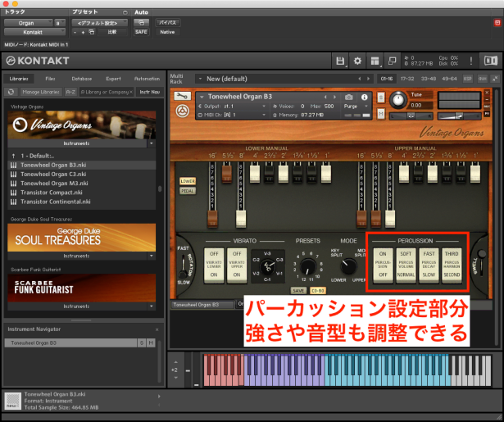Open the workspace layout panel icon
This screenshot has width=504, height=422.
[375, 61]
